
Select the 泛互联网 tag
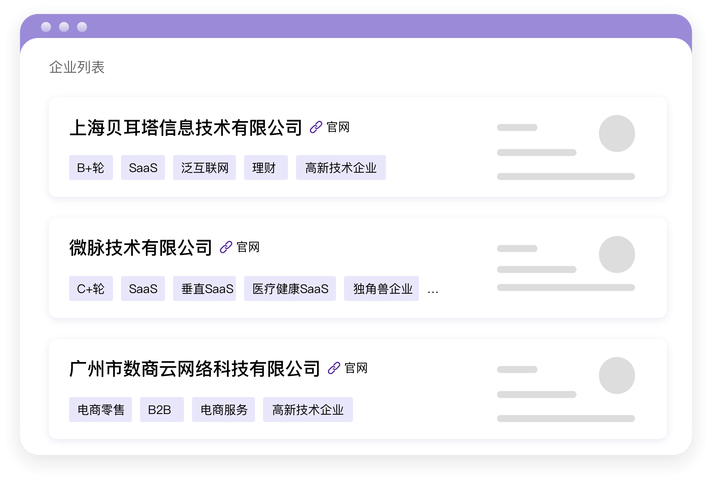tap(204, 168)
